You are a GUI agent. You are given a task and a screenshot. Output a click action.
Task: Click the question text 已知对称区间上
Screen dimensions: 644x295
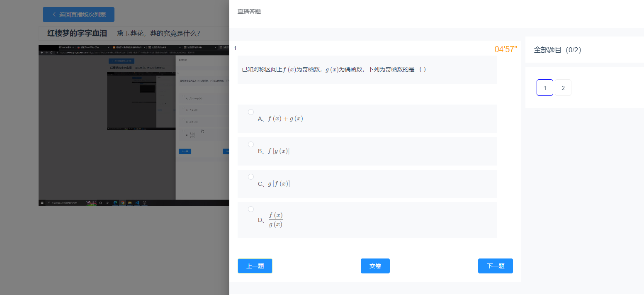pyautogui.click(x=334, y=69)
